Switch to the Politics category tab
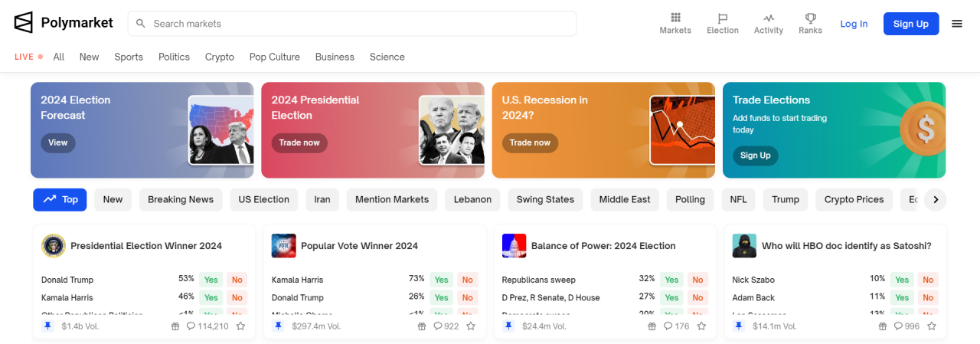The height and width of the screenshot is (344, 980). coord(174,57)
